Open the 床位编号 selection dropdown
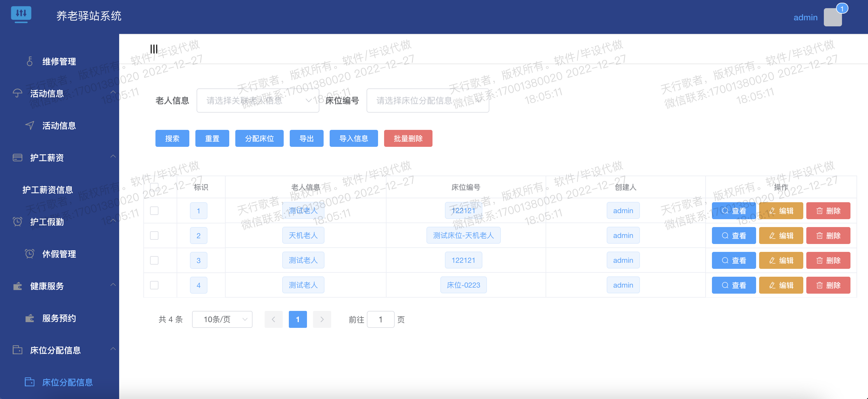Screen dimensions: 868x399 click(x=427, y=101)
